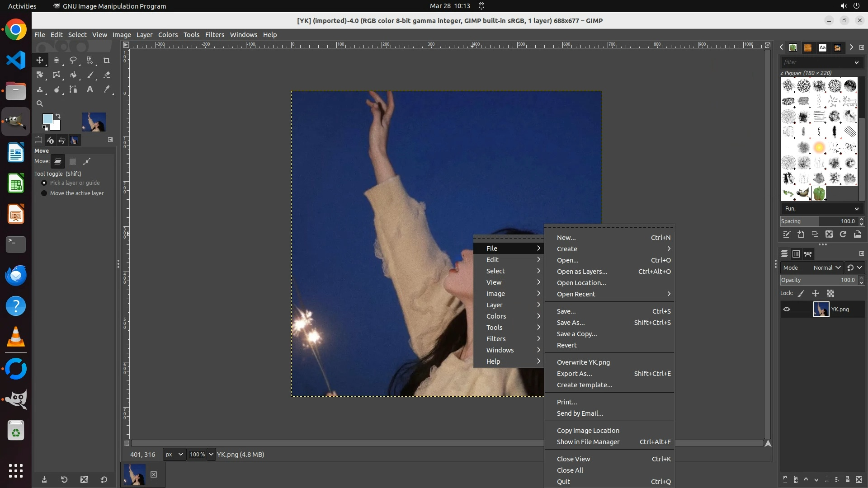This screenshot has width=868, height=488.
Task: Pick the Free Select lasso tool
Action: pyautogui.click(x=73, y=60)
